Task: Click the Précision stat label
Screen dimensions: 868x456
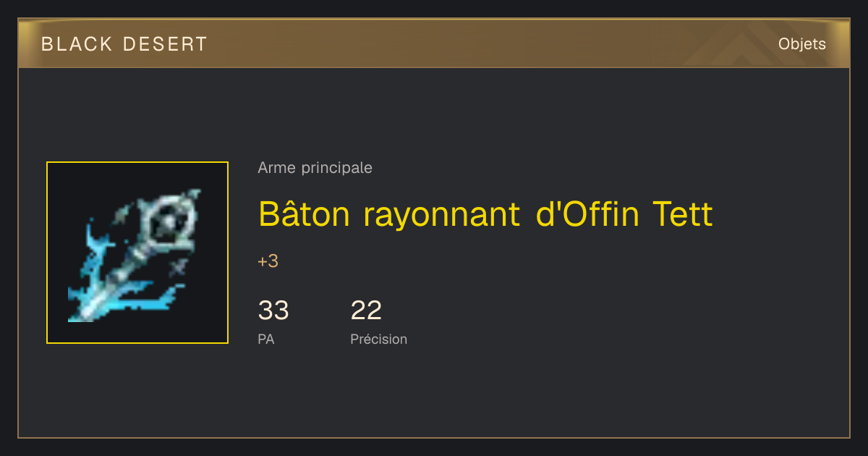Action: [x=378, y=339]
